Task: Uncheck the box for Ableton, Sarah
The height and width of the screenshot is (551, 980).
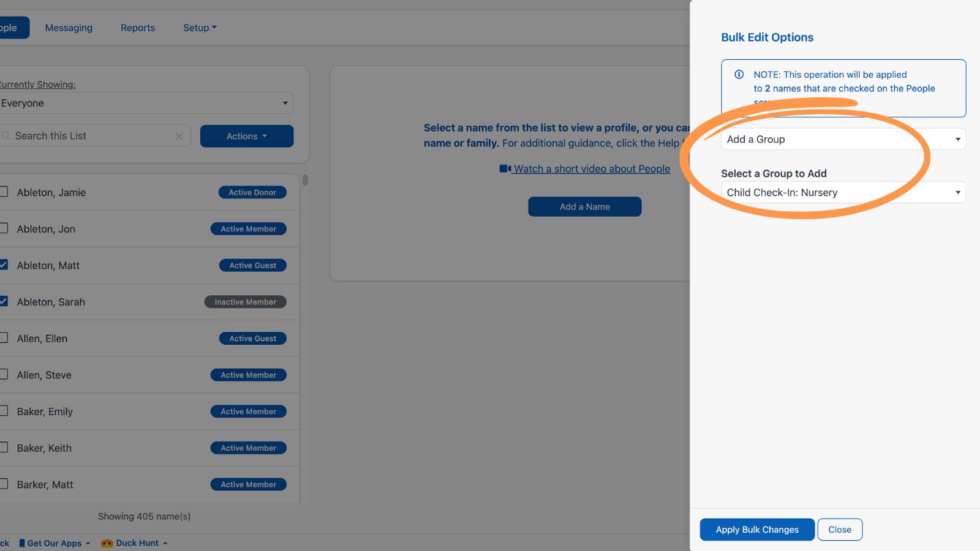Action: 3,301
